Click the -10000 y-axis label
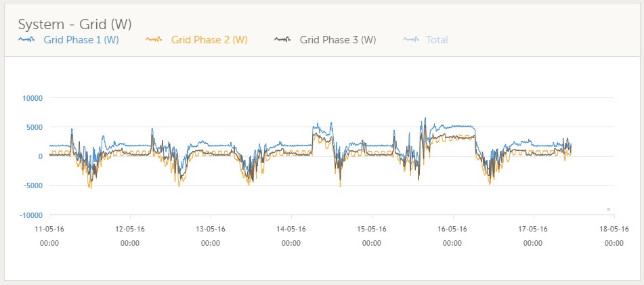644x285 pixels. click(x=30, y=215)
